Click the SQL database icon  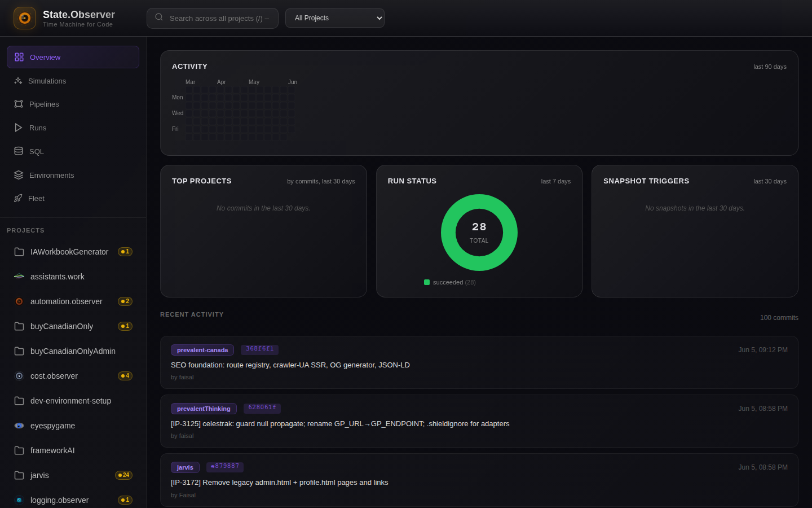[19, 151]
